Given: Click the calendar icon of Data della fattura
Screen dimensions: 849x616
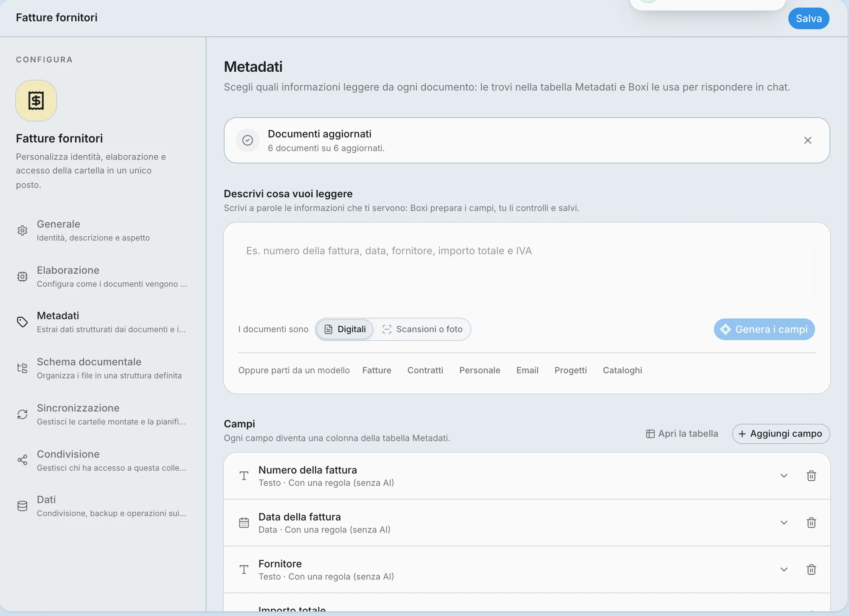Looking at the screenshot, I should (244, 523).
